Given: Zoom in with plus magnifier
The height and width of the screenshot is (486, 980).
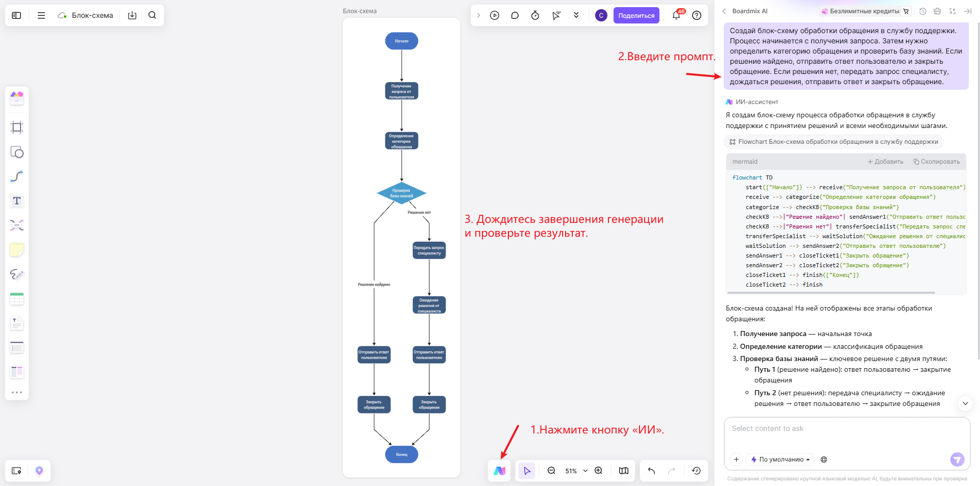Looking at the screenshot, I should click(599, 471).
